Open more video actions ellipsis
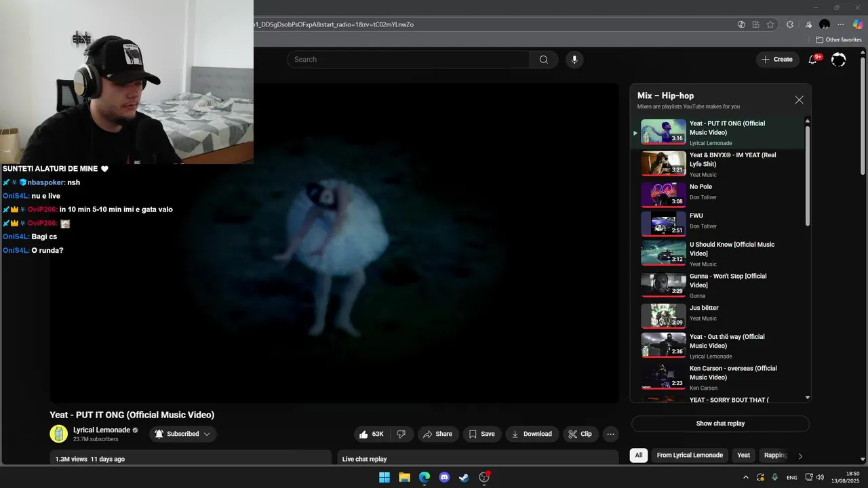868x488 pixels. click(x=610, y=434)
